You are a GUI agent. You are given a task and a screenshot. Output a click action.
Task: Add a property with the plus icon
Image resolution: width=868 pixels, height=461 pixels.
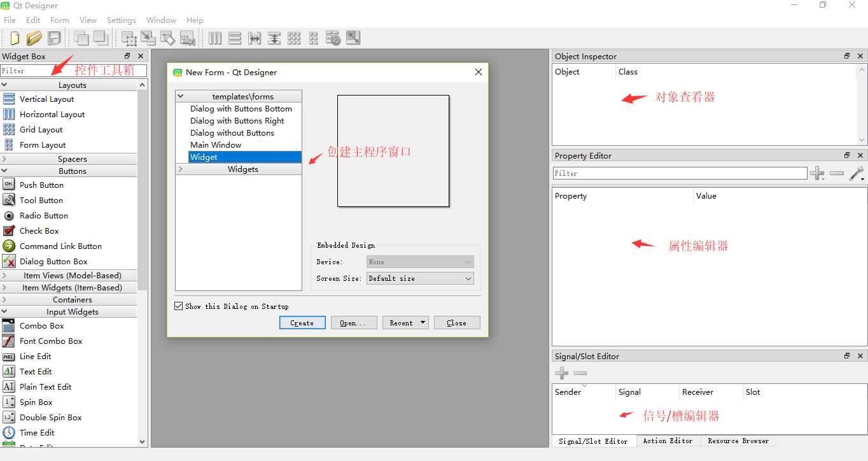(x=817, y=173)
